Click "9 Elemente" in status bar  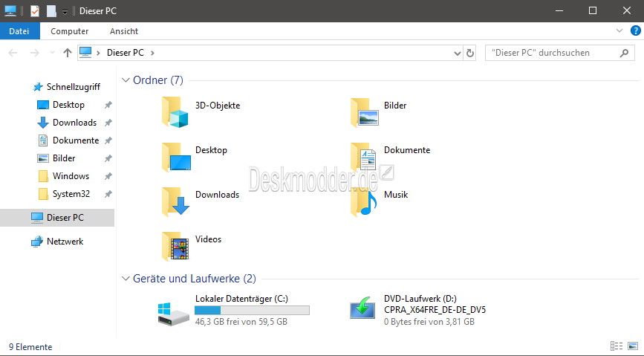tap(30, 347)
